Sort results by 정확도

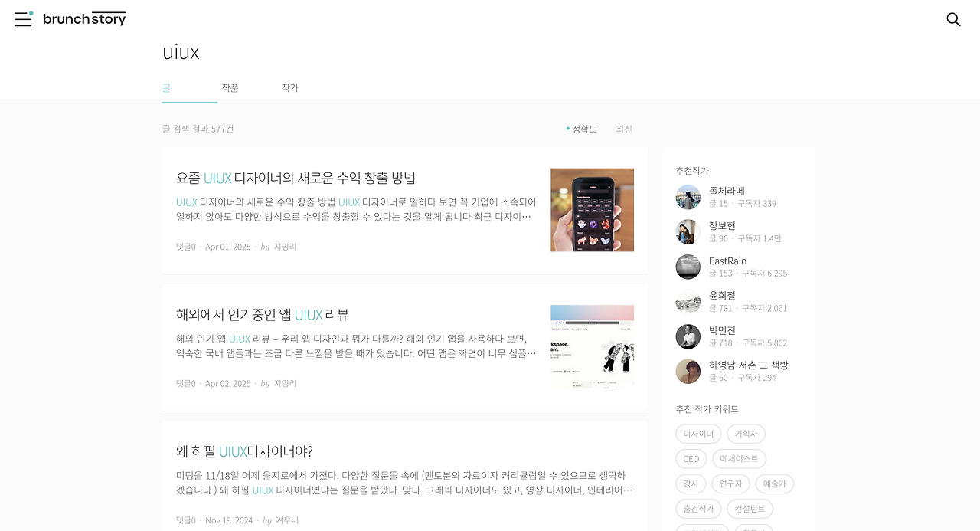pos(583,129)
